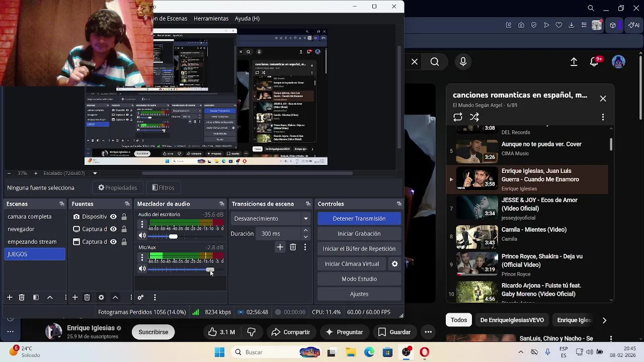Open YouTube notifications bell
Image resolution: width=644 pixels, height=362 pixels.
click(595, 62)
